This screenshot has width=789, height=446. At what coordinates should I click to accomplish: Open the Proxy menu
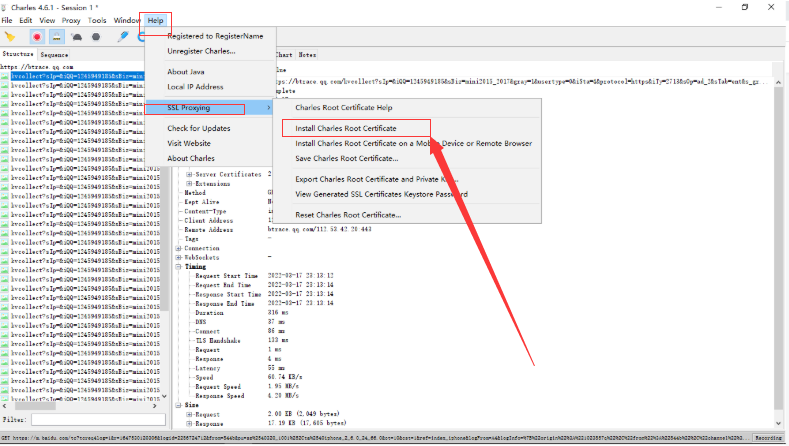[x=71, y=21]
